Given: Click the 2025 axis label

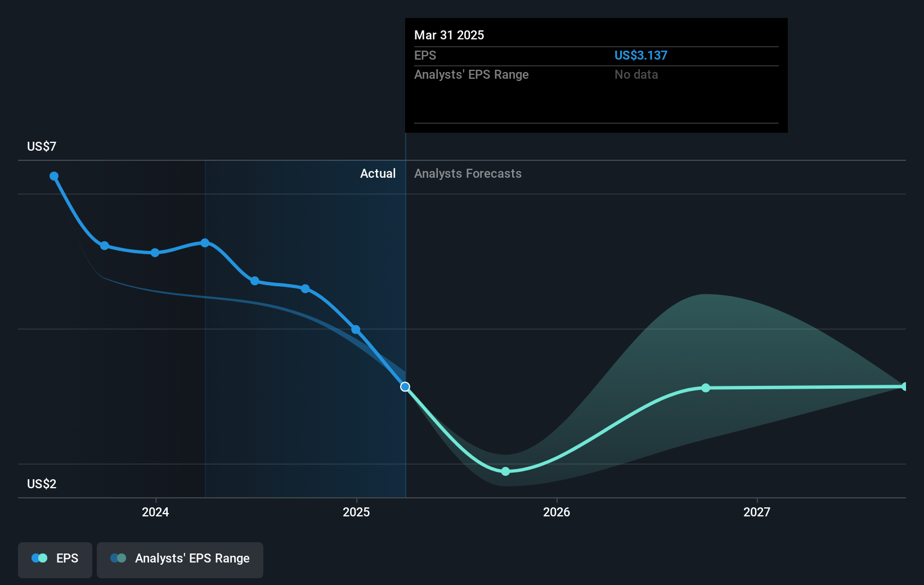Looking at the screenshot, I should coord(356,512).
